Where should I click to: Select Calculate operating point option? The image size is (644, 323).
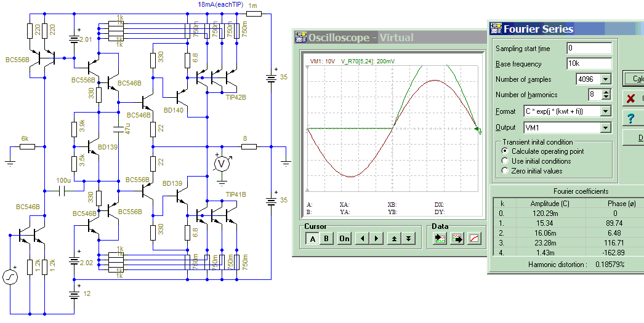tap(505, 151)
